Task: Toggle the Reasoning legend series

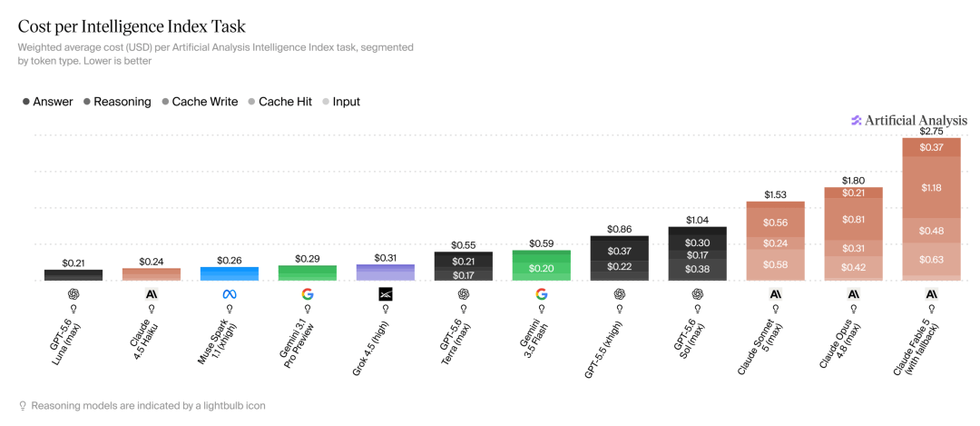Action: (117, 102)
